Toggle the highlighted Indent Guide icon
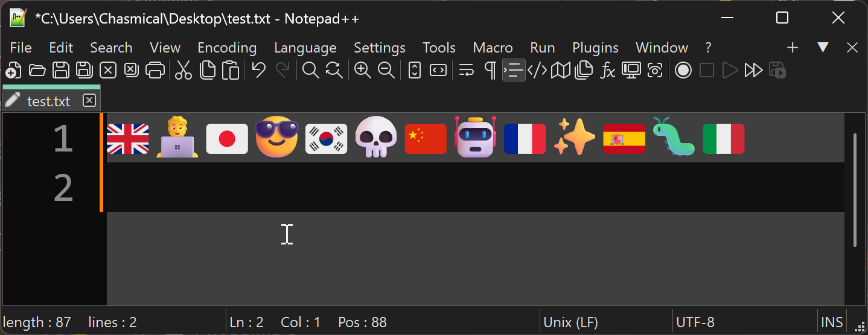 click(x=514, y=71)
